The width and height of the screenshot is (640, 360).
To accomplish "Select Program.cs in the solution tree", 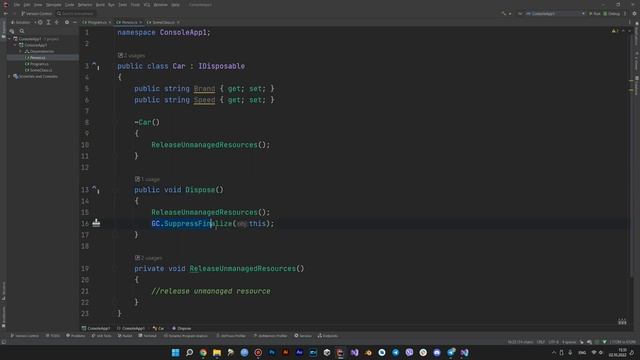I will (x=39, y=64).
